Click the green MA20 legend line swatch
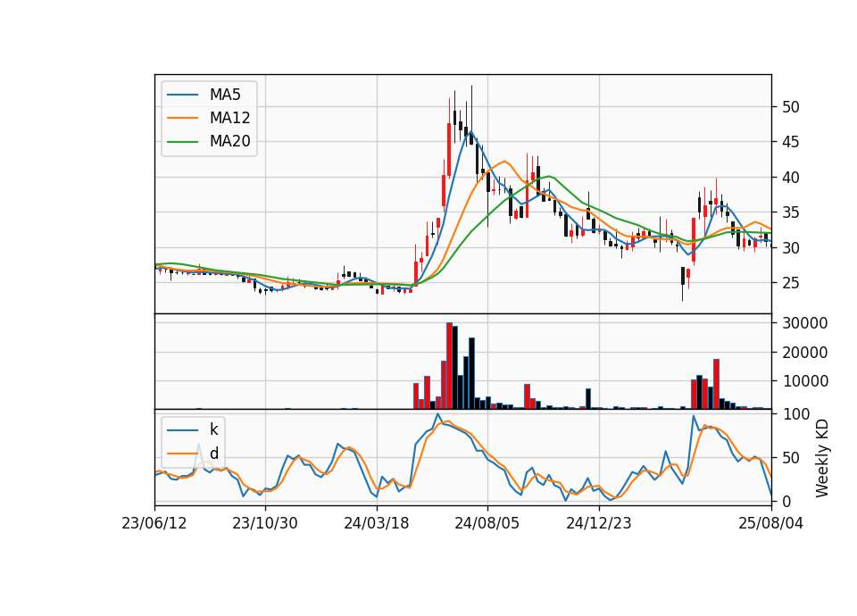Viewport: 857px width, 616px height. click(182, 142)
